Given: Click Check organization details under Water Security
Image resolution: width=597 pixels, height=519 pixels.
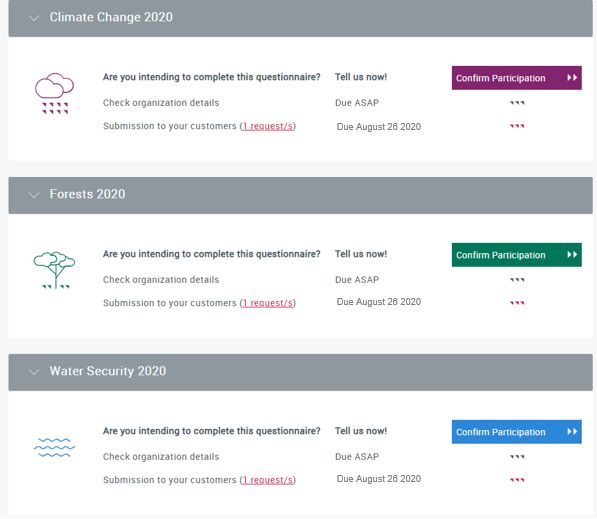Looking at the screenshot, I should (161, 457).
